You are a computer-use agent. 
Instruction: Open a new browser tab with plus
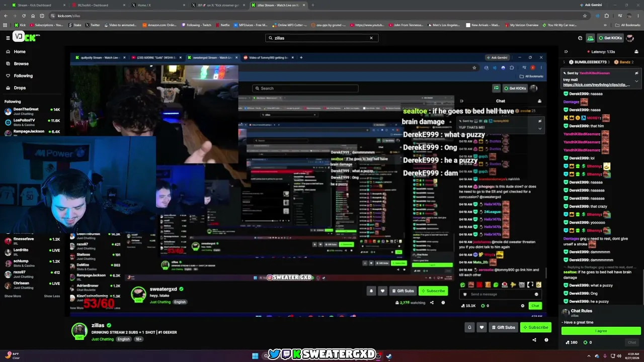tap(313, 5)
